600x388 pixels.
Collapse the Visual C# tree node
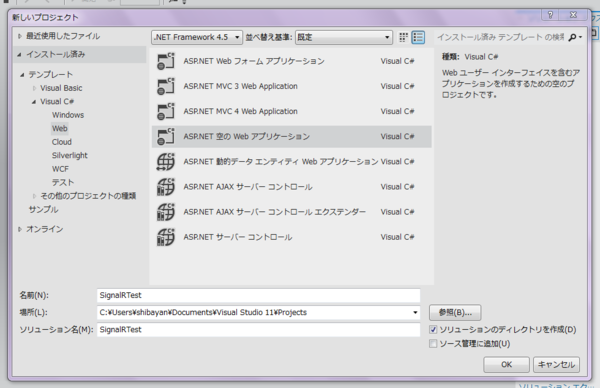(x=34, y=102)
